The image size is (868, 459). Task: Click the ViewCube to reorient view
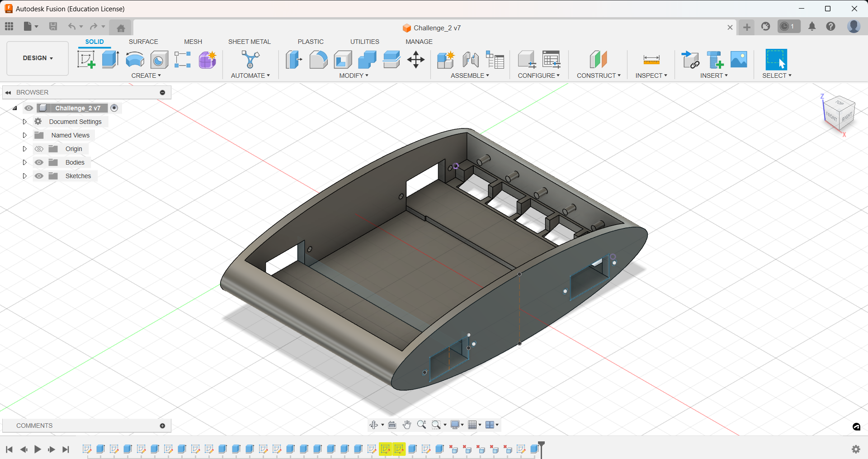(839, 113)
